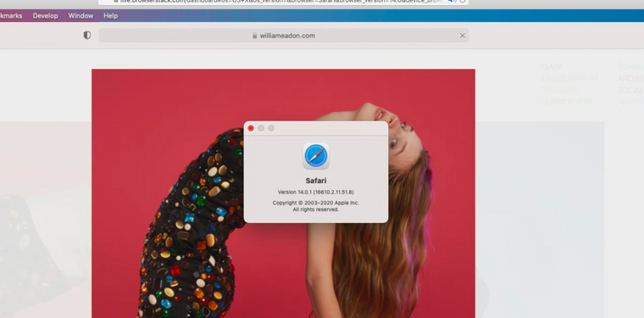This screenshot has width=644, height=318.
Task: Focus the williameadon.com address field
Action: click(x=283, y=36)
